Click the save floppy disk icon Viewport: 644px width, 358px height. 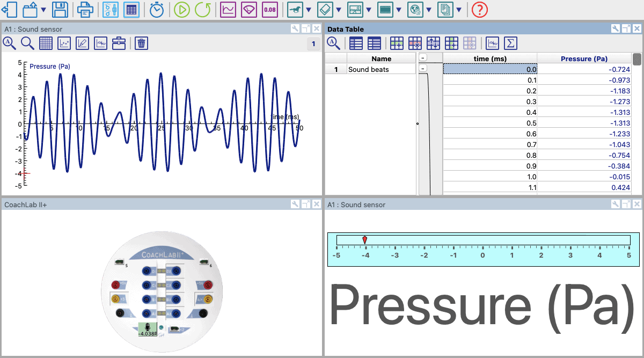pyautogui.click(x=60, y=10)
